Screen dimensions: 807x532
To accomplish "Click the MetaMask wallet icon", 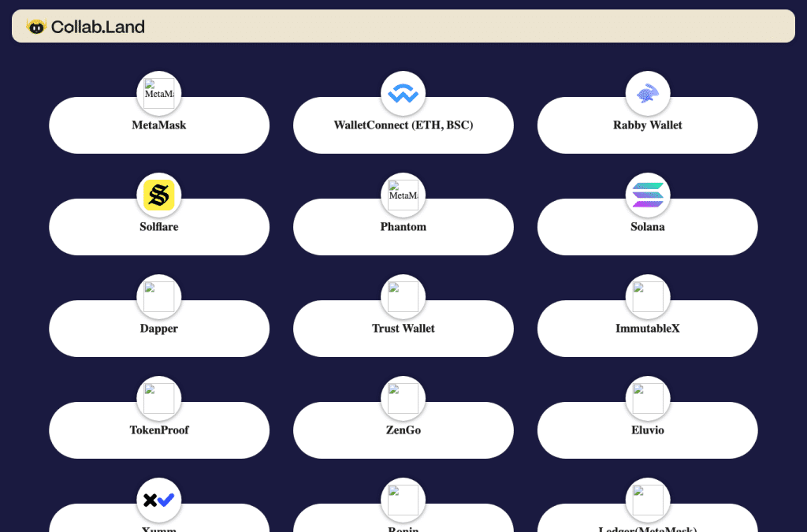I will point(159,93).
